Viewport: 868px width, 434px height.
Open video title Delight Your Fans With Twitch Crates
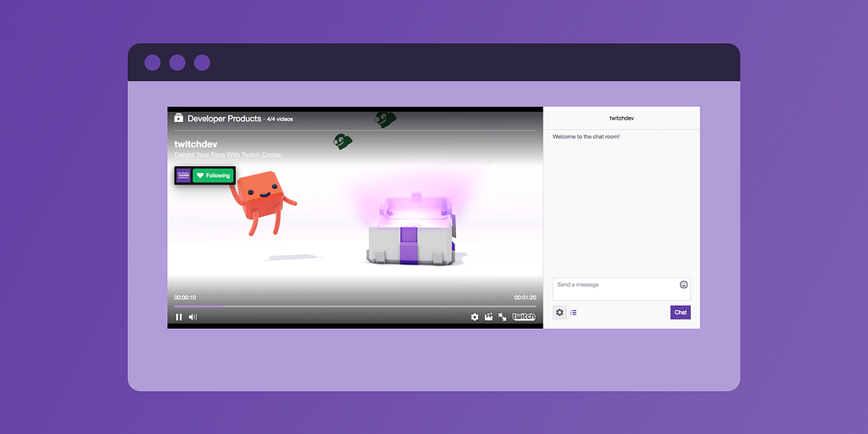click(x=227, y=155)
